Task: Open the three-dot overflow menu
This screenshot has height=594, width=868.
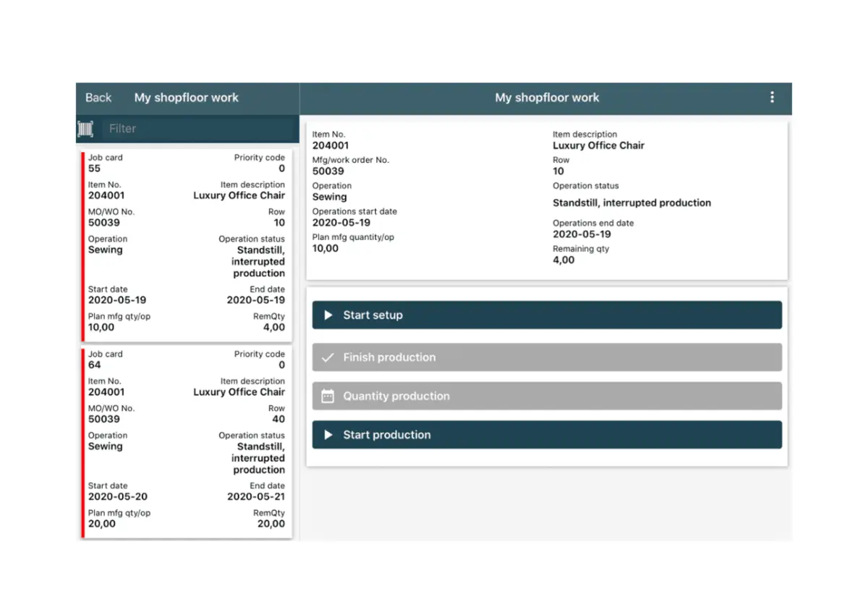Action: pyautogui.click(x=772, y=97)
